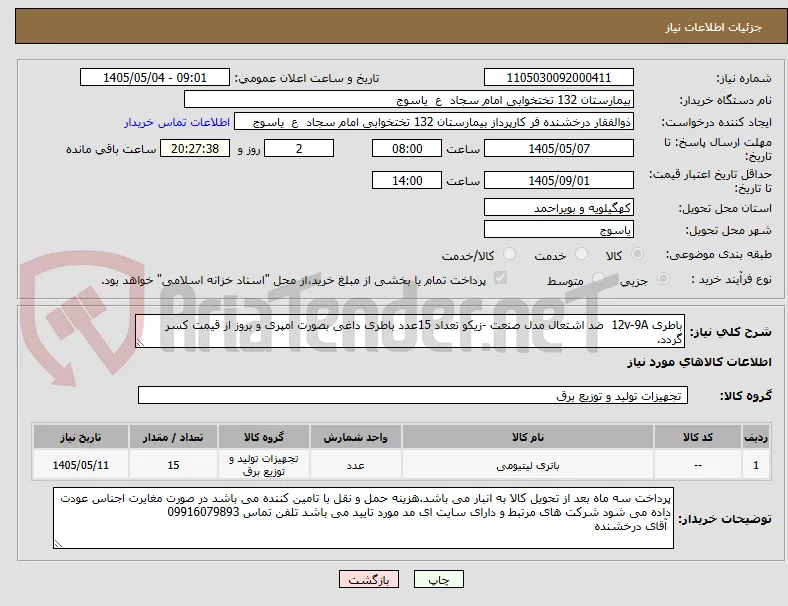
Task: Toggle the اسناد خزانه اسلامی payment checkbox
Action: [501, 278]
